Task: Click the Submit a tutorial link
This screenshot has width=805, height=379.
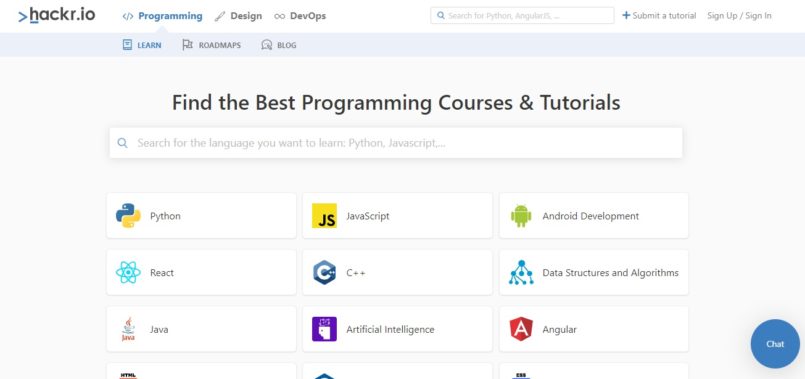Action: pos(659,15)
